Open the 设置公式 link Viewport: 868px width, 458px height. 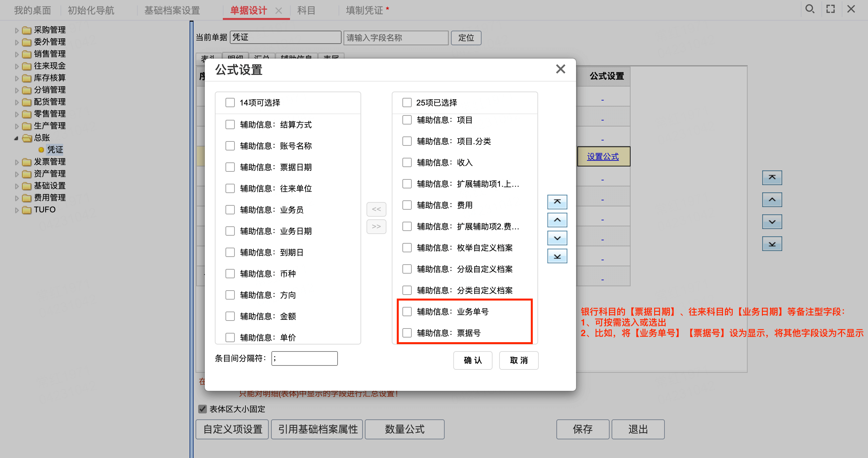(x=603, y=156)
